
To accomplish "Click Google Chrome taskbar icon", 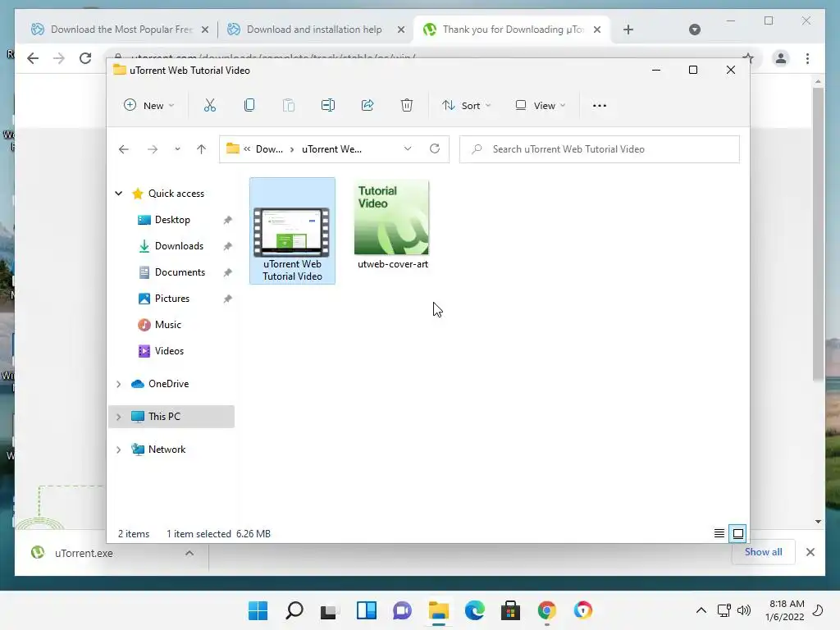I will tap(547, 610).
